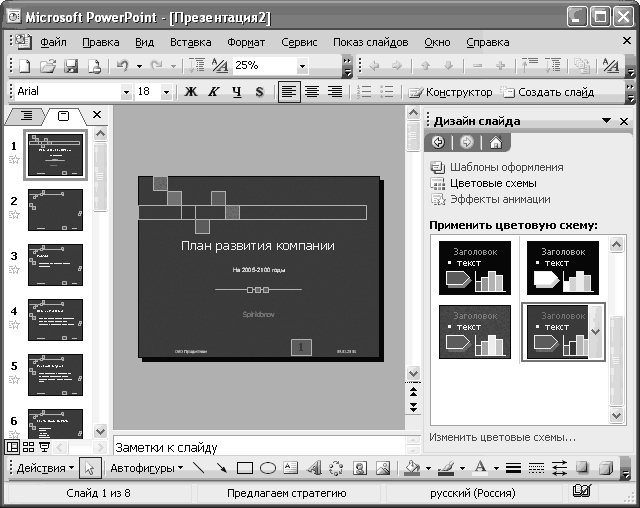Open a file with the Open folder icon
This screenshot has height=508, width=640.
48,66
